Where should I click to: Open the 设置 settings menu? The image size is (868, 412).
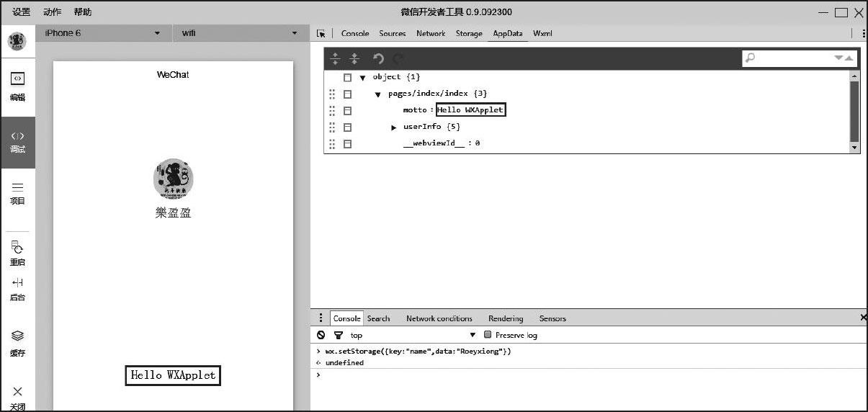(x=22, y=12)
